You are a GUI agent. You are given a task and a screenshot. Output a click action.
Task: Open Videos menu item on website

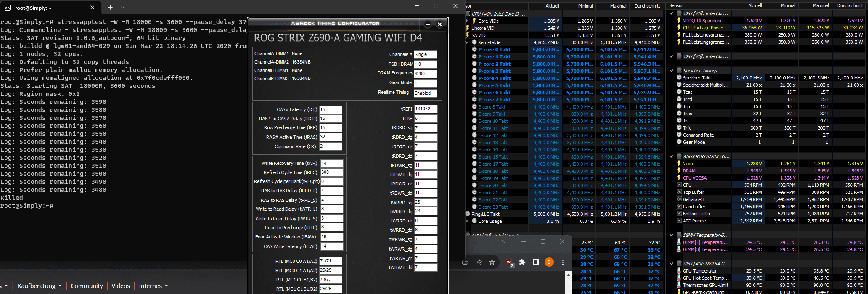coord(121,286)
